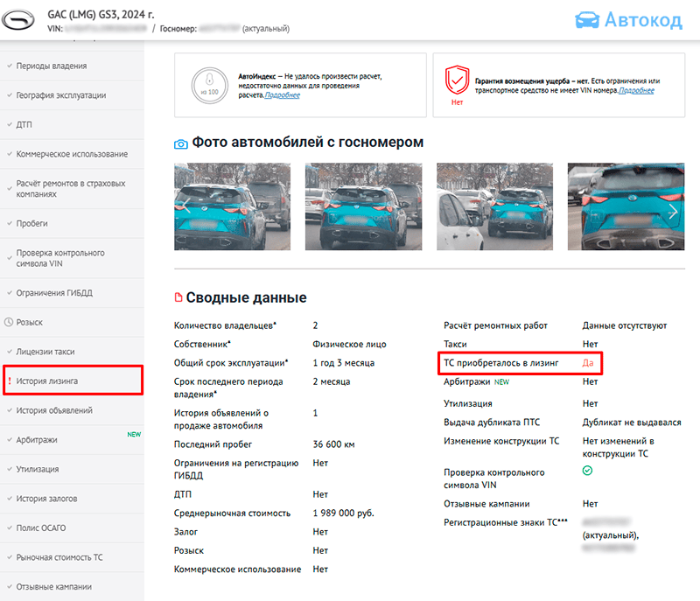Click the right arrow on the photo carousel
Screen dimensions: 700x601
673,211
